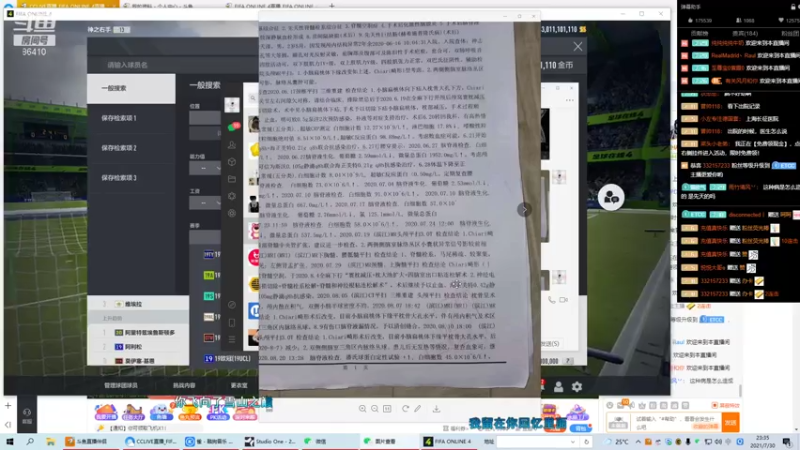Open WeChat moments aperture icon
This screenshot has width=800, height=450.
[x=232, y=196]
